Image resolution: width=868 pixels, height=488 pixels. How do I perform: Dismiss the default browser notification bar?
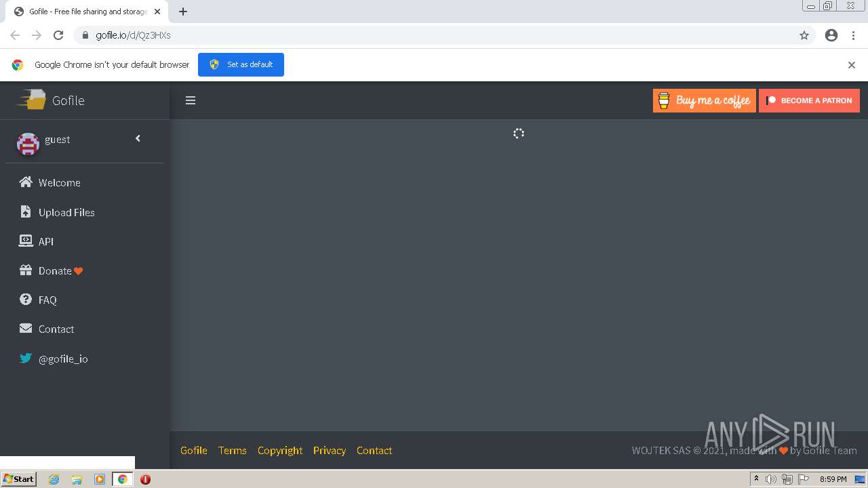point(852,65)
